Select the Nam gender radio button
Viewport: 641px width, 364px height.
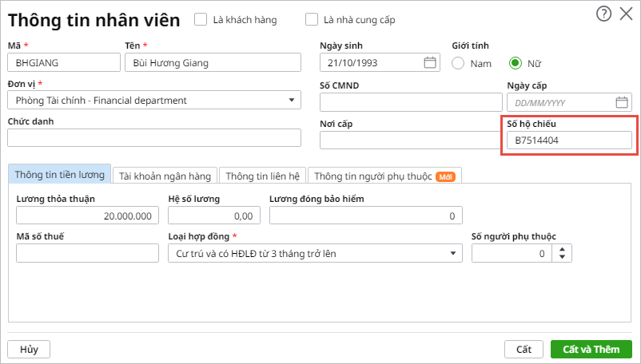click(x=459, y=63)
